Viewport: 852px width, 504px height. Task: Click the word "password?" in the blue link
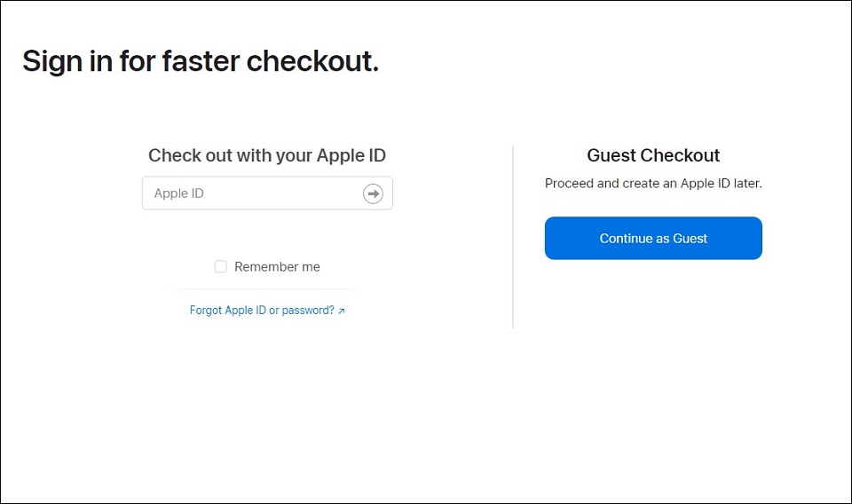pyautogui.click(x=308, y=310)
